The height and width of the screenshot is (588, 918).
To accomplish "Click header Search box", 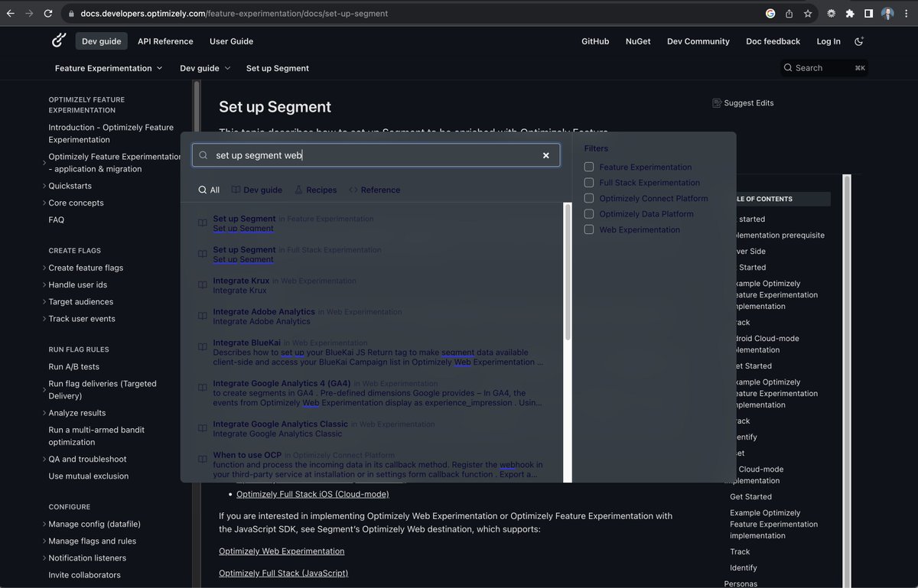I will (825, 68).
